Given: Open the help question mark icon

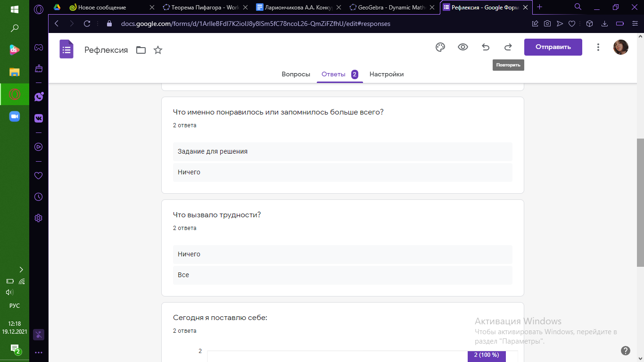Looking at the screenshot, I should [626, 351].
